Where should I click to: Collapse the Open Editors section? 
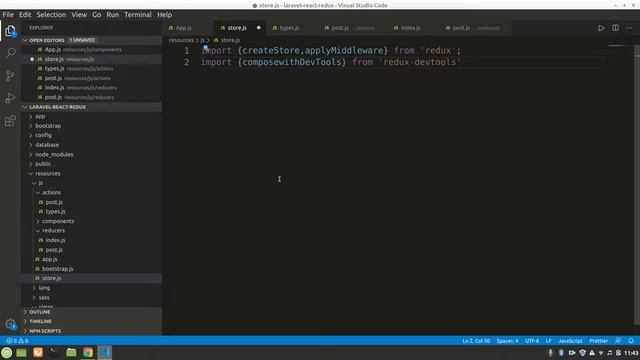pos(92,40)
